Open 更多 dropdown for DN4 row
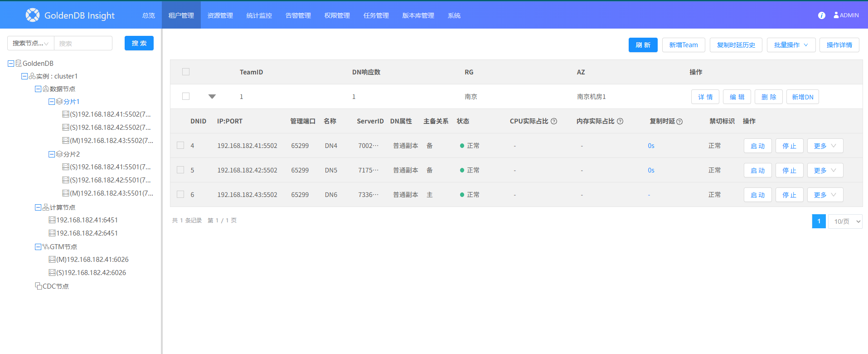This screenshot has width=868, height=354. tap(825, 146)
